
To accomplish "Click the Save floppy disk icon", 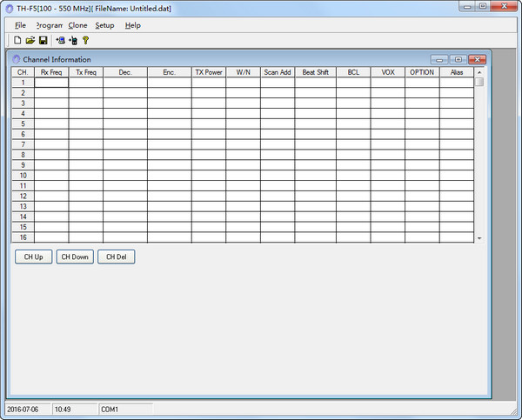I will pyautogui.click(x=43, y=40).
